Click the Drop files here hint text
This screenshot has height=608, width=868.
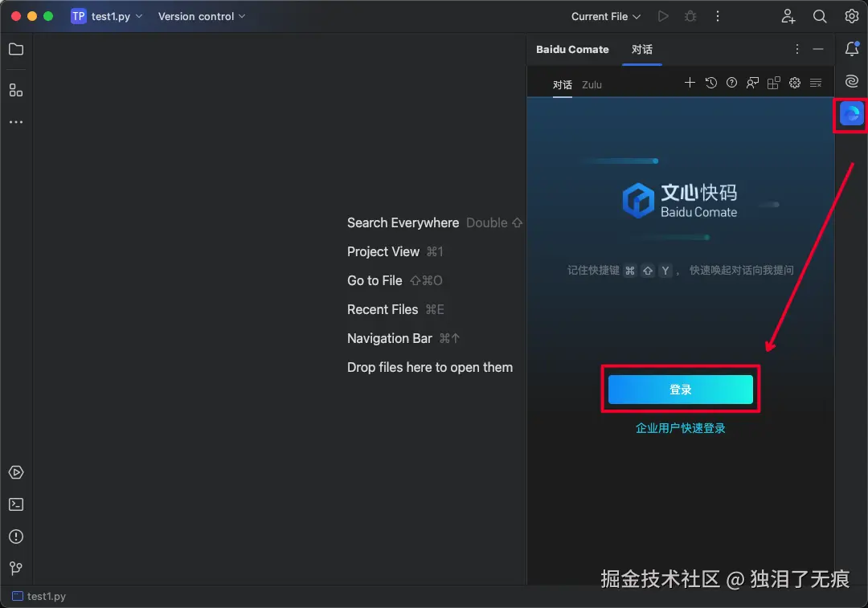tap(430, 367)
